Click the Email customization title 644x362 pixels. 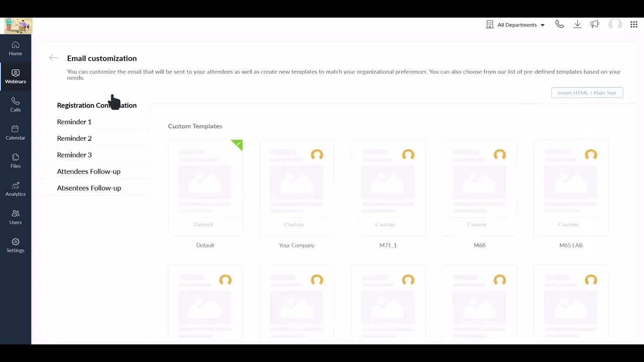(102, 58)
